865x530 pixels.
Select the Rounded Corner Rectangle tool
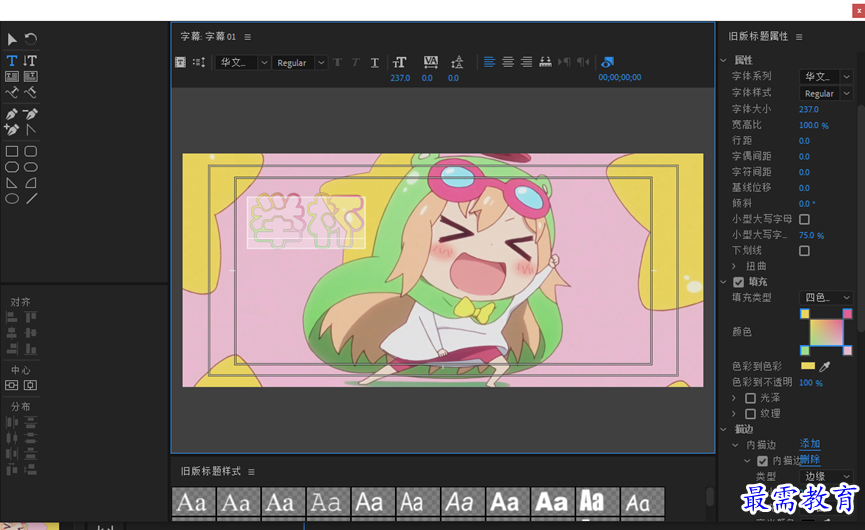point(30,151)
